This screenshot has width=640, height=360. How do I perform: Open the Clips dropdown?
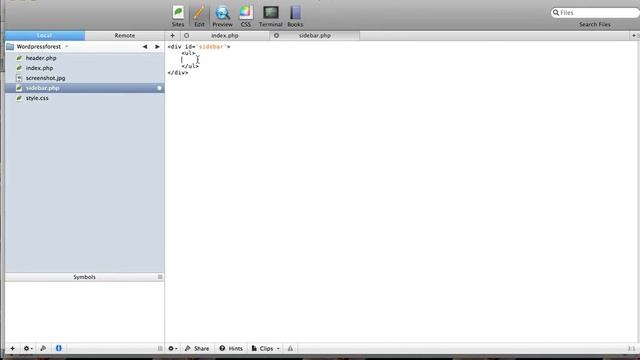(266, 348)
